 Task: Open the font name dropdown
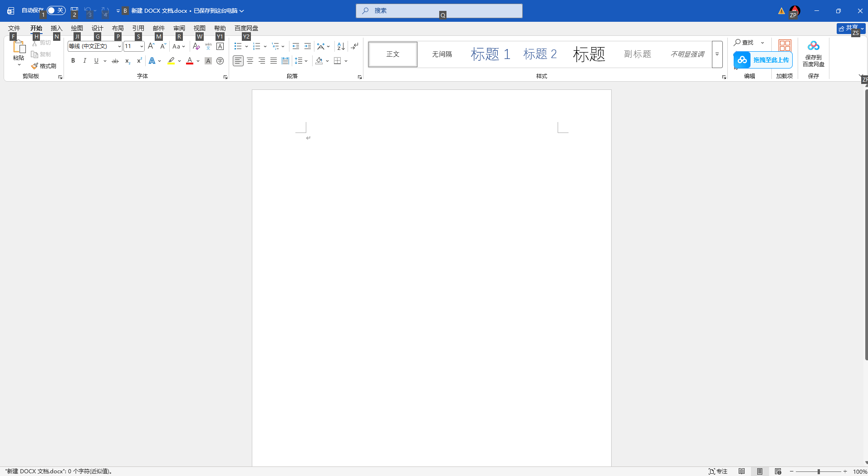tap(119, 46)
